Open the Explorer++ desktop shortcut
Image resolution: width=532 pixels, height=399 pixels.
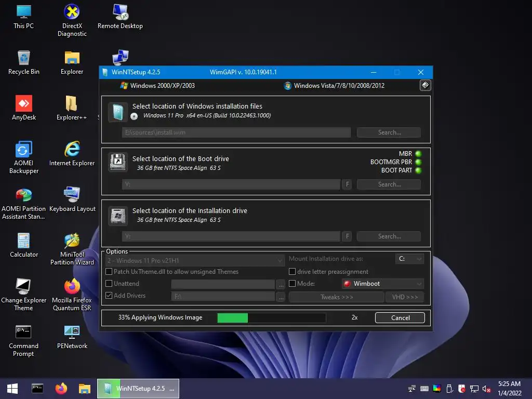click(x=72, y=108)
